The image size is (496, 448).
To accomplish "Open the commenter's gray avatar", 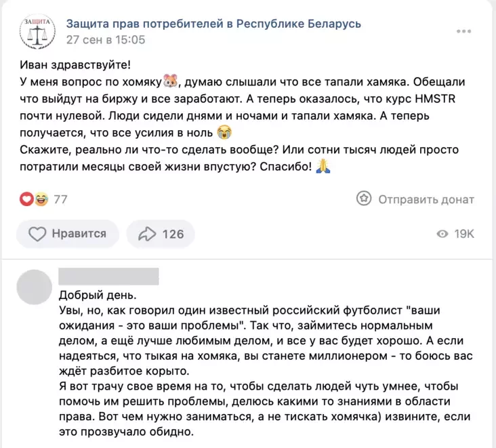I will 34,287.
